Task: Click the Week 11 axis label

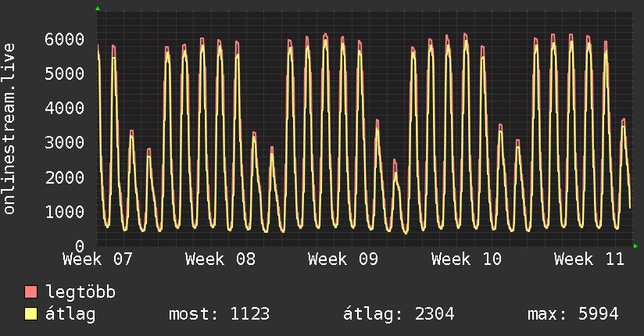Action: 589,259
